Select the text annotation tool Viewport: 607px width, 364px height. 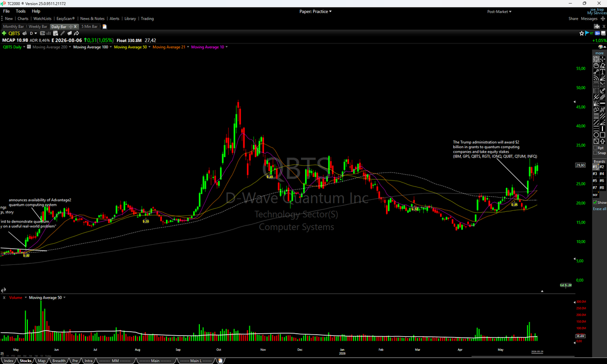tap(602, 72)
